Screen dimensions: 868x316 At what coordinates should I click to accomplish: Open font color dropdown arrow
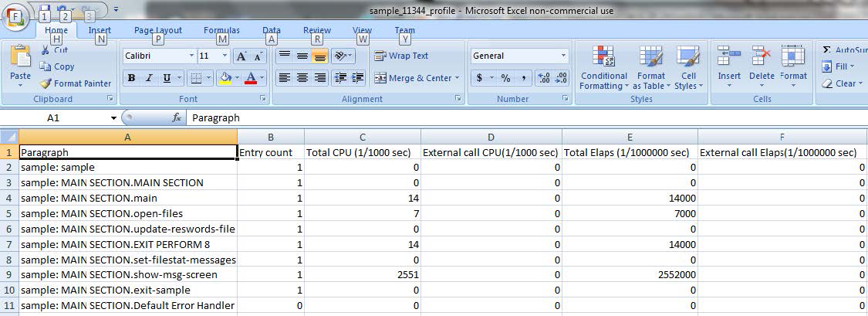click(262, 78)
